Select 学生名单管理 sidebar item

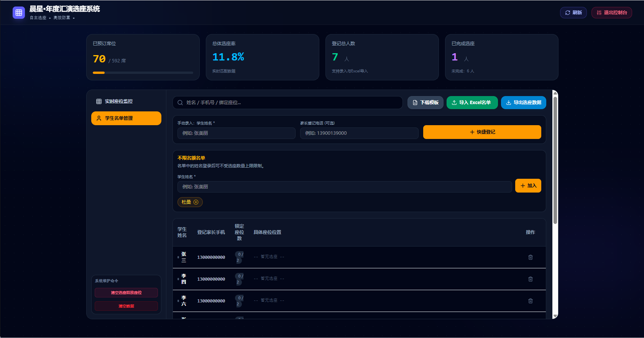(x=126, y=118)
